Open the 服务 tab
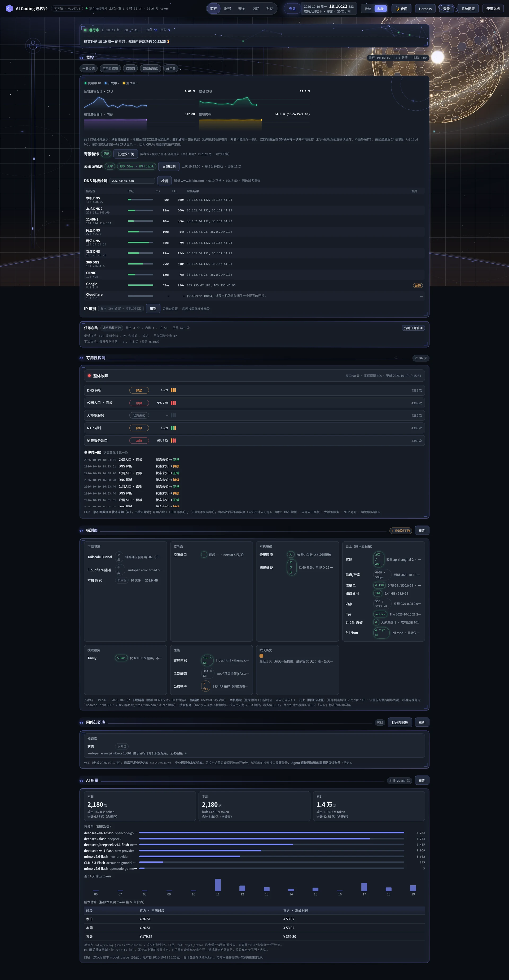509x980 pixels. coord(228,8)
